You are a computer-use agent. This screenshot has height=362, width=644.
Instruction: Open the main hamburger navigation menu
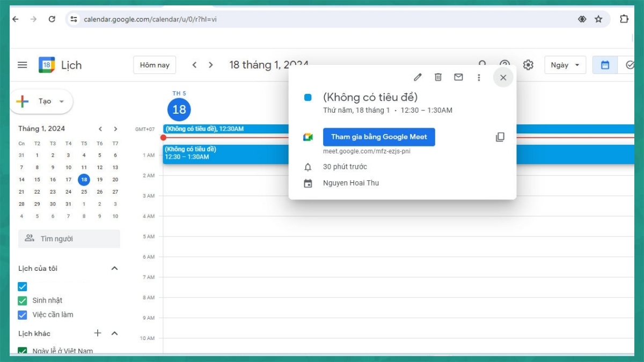pos(22,64)
